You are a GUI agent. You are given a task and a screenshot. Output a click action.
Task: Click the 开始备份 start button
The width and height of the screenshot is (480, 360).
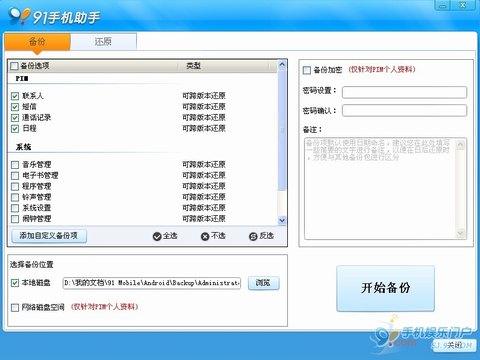pos(385,288)
